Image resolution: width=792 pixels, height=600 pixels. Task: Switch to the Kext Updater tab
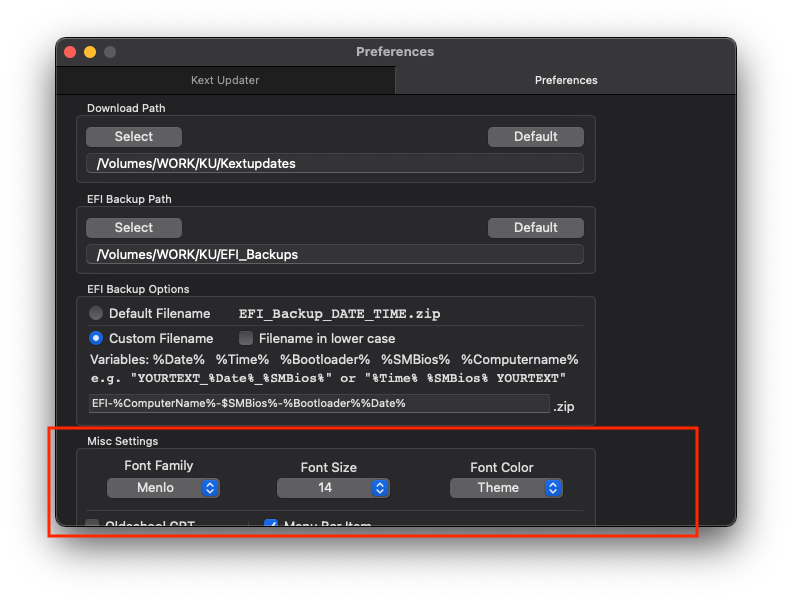click(x=225, y=80)
